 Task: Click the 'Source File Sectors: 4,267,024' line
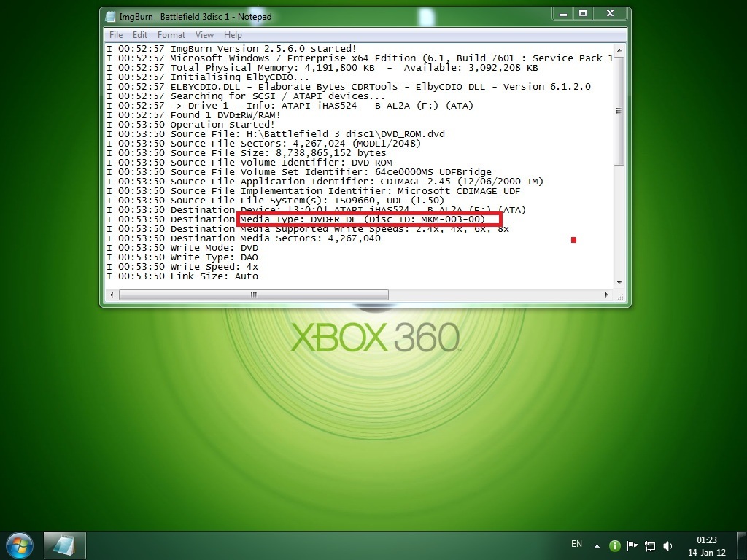263,144
